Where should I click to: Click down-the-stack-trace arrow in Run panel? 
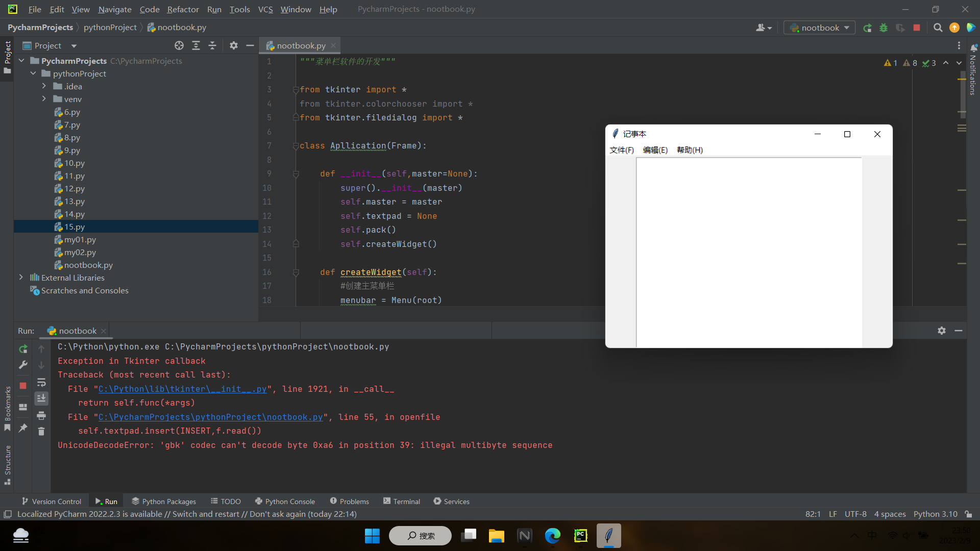(41, 365)
